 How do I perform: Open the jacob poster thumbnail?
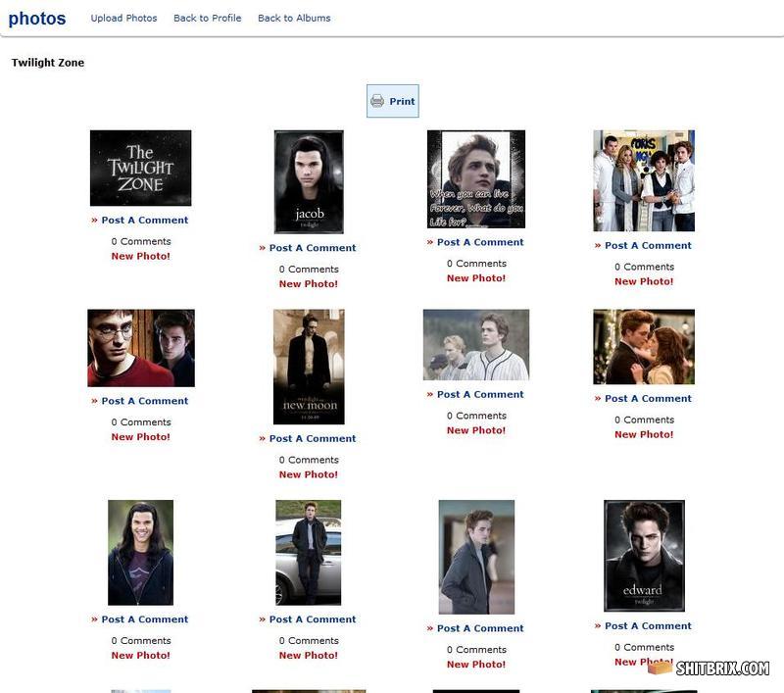[309, 182]
